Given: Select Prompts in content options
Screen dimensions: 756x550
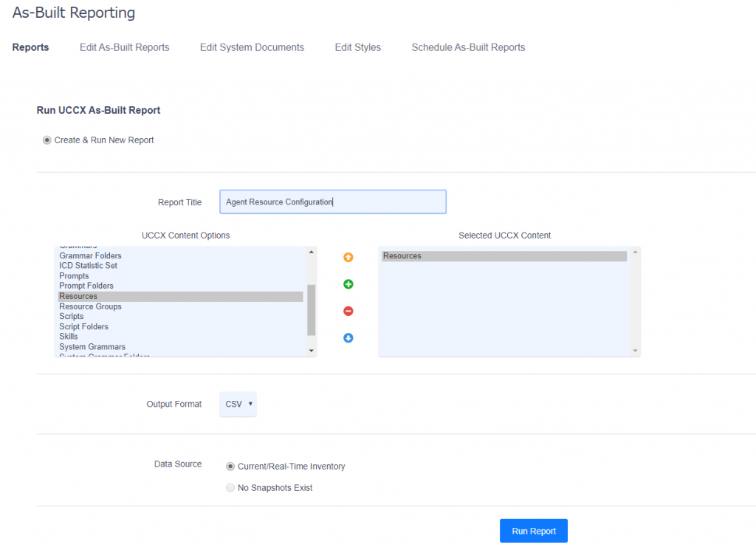Looking at the screenshot, I should pos(181,276).
